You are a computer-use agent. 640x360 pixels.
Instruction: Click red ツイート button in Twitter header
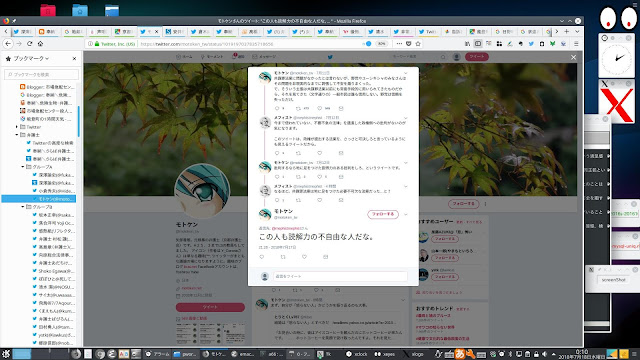[x=477, y=57]
